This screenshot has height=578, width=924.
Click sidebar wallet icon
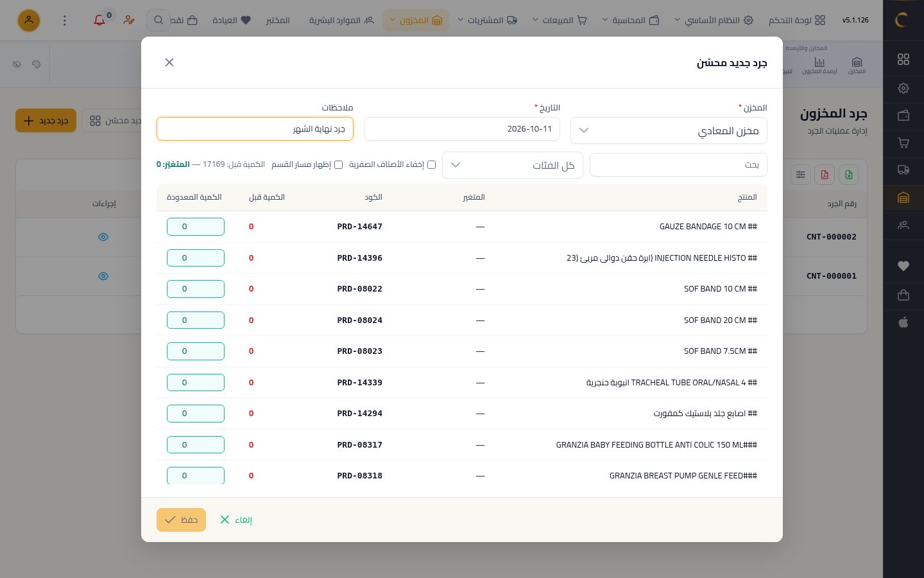903,116
